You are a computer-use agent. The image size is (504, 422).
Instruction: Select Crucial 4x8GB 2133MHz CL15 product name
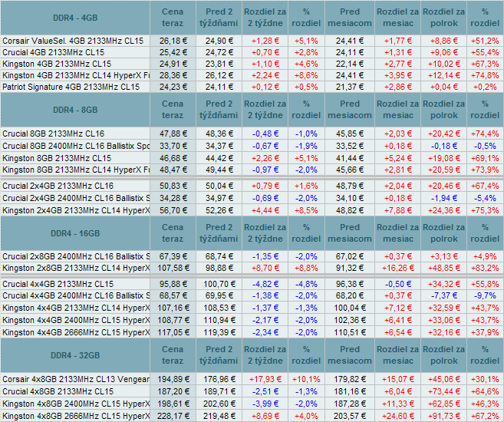coord(58,391)
